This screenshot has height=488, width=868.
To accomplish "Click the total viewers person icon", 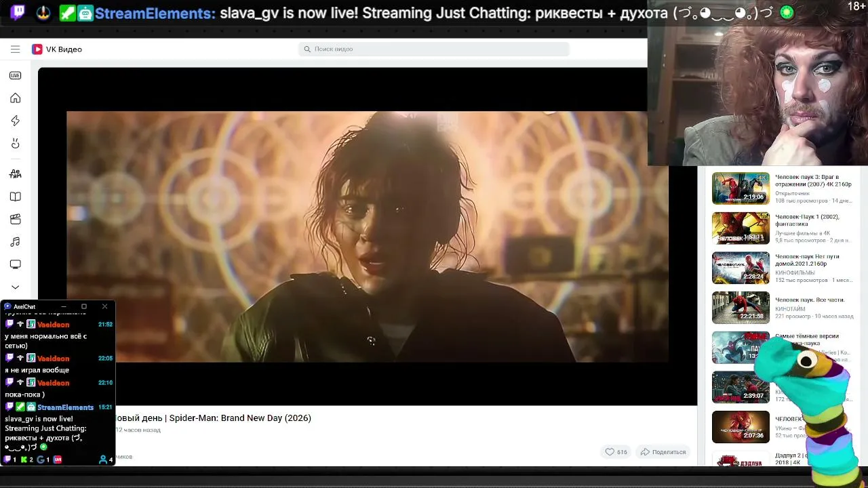I will (103, 460).
